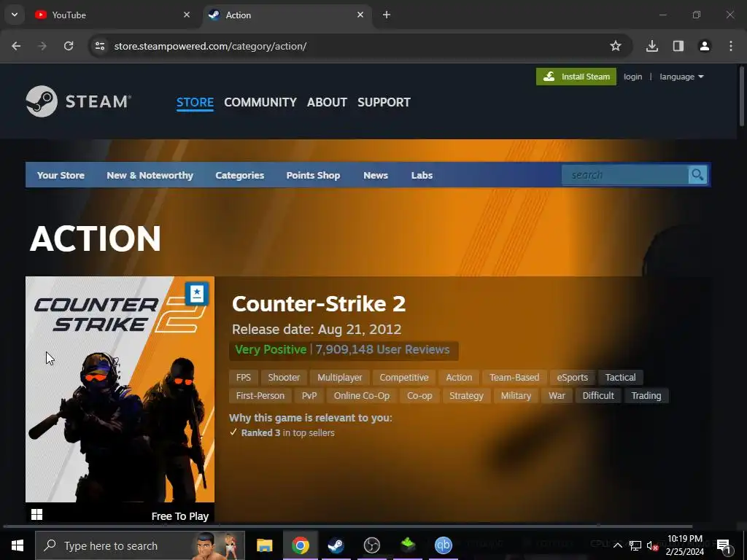This screenshot has width=747, height=560.
Task: Go forward to the next page
Action: pos(42,46)
